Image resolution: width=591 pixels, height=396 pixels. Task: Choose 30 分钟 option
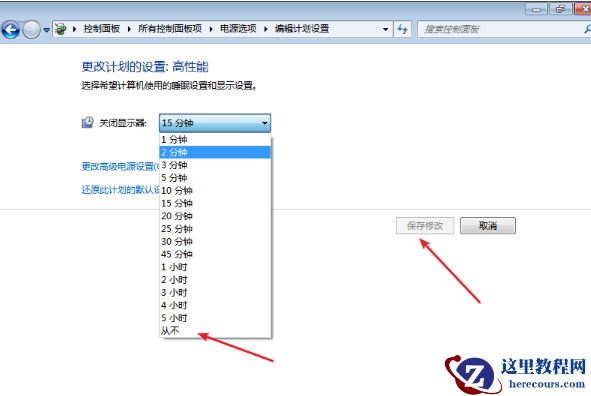[x=215, y=242]
